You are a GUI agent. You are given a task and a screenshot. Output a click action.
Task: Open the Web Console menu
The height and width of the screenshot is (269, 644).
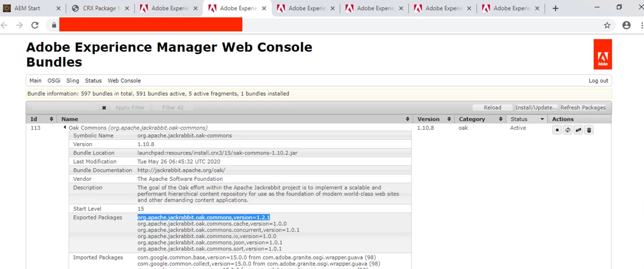124,81
